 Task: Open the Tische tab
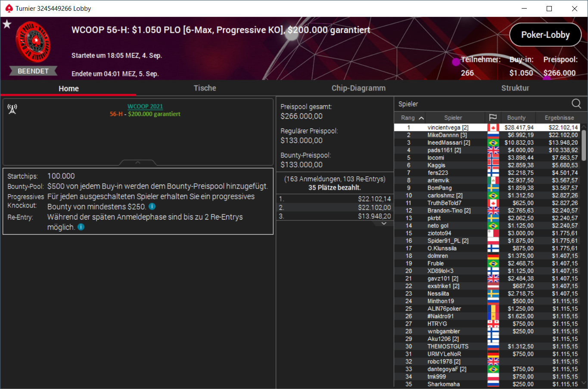point(205,88)
